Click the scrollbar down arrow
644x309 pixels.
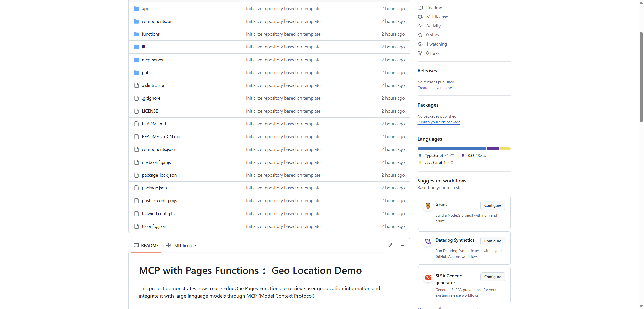tap(641, 306)
